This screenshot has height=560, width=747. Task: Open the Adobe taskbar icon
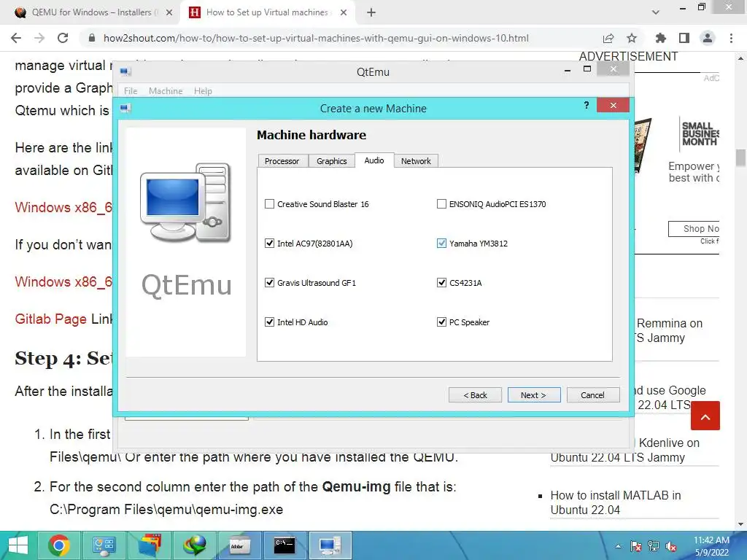[239, 545]
